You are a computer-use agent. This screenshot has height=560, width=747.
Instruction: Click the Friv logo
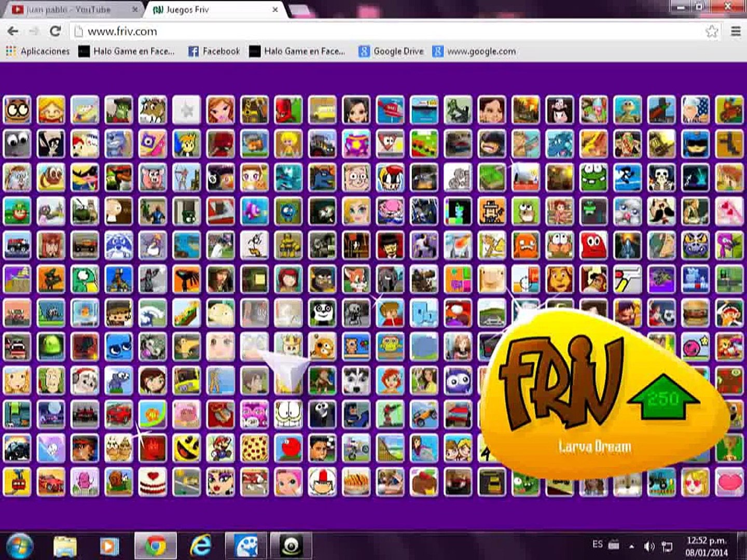point(560,383)
